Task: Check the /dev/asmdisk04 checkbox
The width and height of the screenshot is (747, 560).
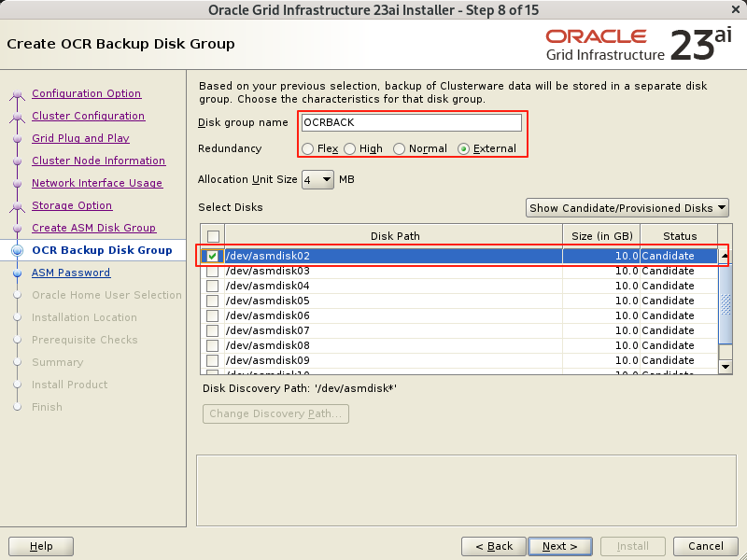Action: point(213,286)
